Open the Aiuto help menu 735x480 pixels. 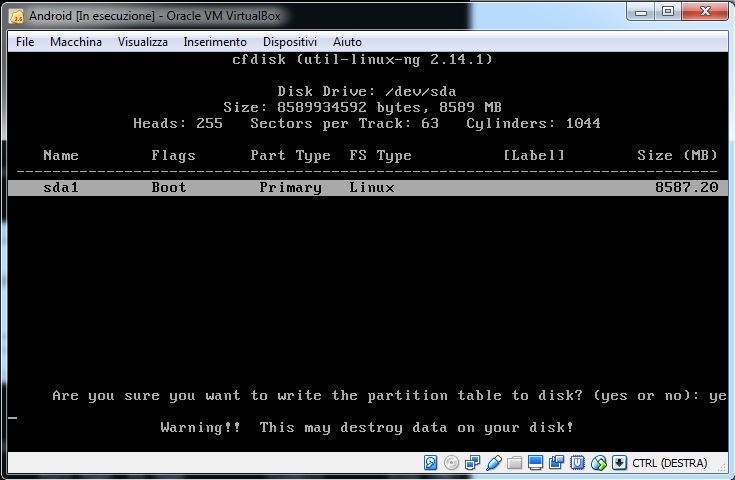point(347,42)
